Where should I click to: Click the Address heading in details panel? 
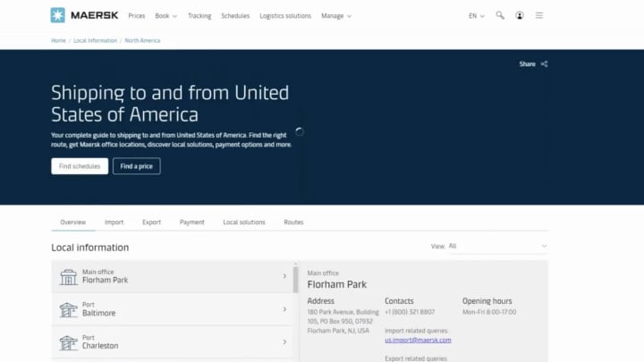(x=321, y=301)
